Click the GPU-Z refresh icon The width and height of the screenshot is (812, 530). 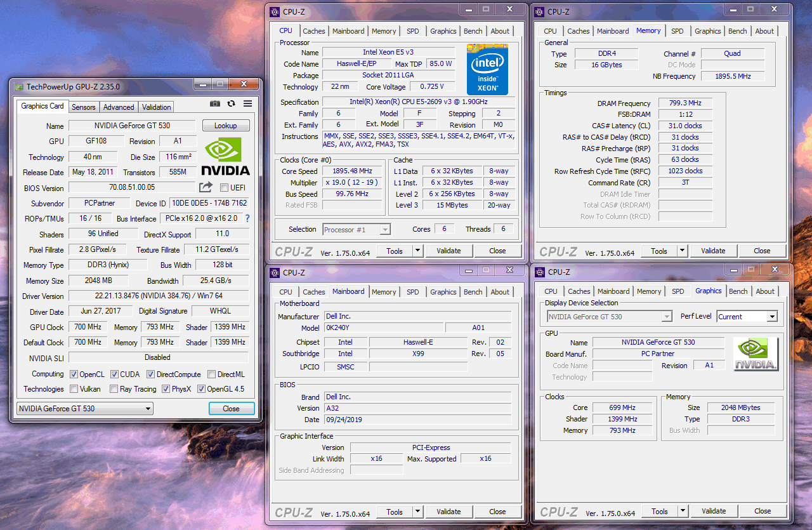click(232, 103)
